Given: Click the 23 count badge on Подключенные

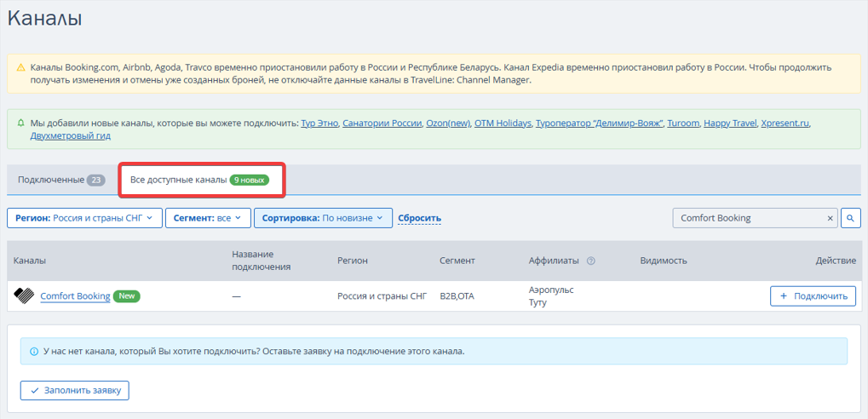Looking at the screenshot, I should click(x=95, y=180).
